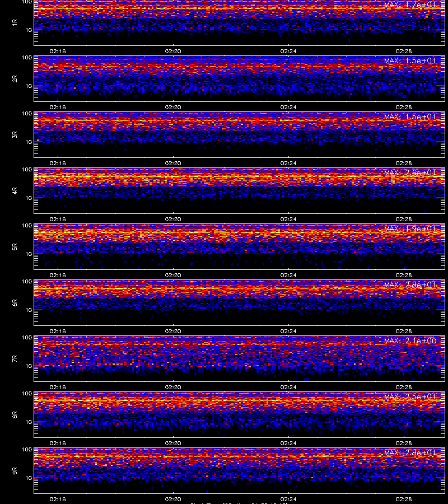
Task: Click the 02:28 time label of 5R panel
Action: pyautogui.click(x=404, y=275)
